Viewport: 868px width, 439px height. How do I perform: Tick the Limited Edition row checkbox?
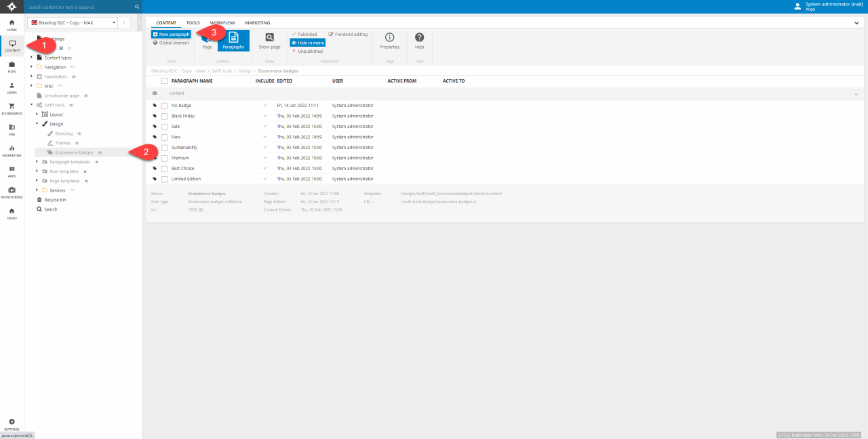click(164, 179)
